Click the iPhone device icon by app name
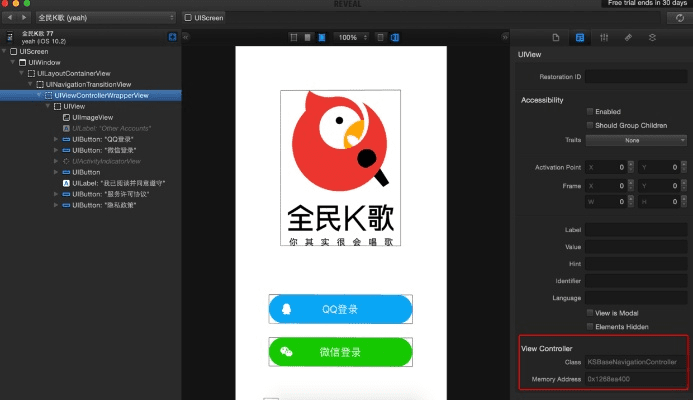Screen dimensions: 693x400 [9, 37]
